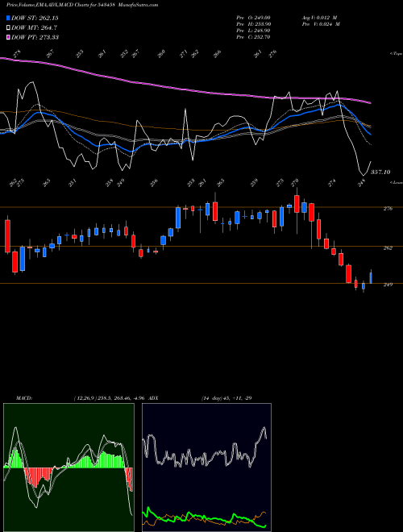This screenshot has width=403, height=532.
Task: Click the magenta DOW PT legend swatch
Action: tap(9, 37)
